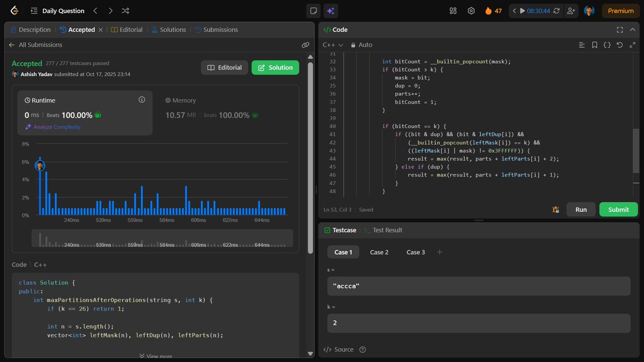Go back to All Submissions
Screen dimensions: 644x362
[x=35, y=45]
